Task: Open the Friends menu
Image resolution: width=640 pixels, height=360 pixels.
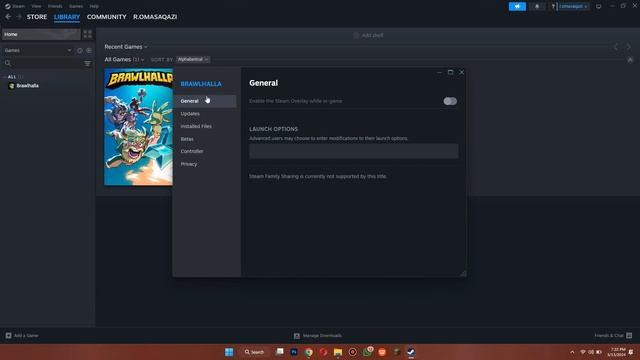Action: 55,6
